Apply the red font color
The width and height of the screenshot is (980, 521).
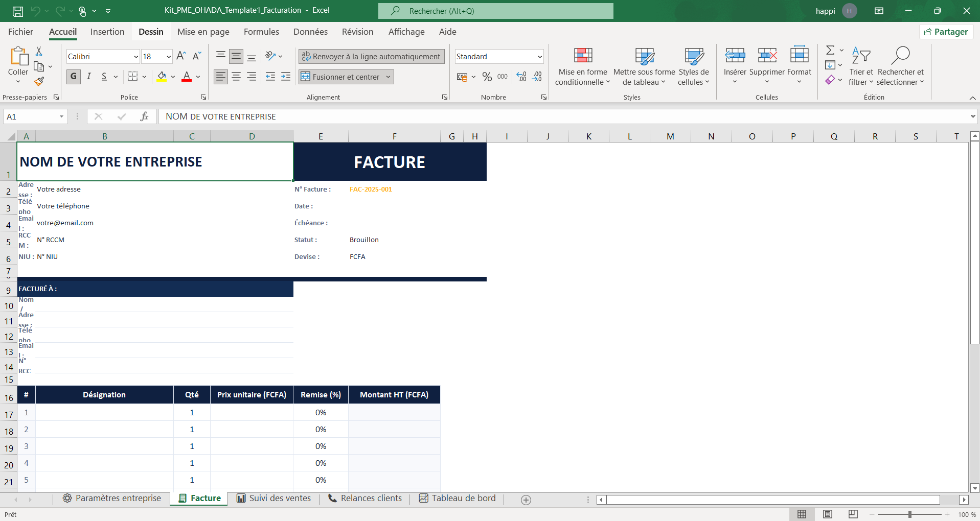pos(187,77)
